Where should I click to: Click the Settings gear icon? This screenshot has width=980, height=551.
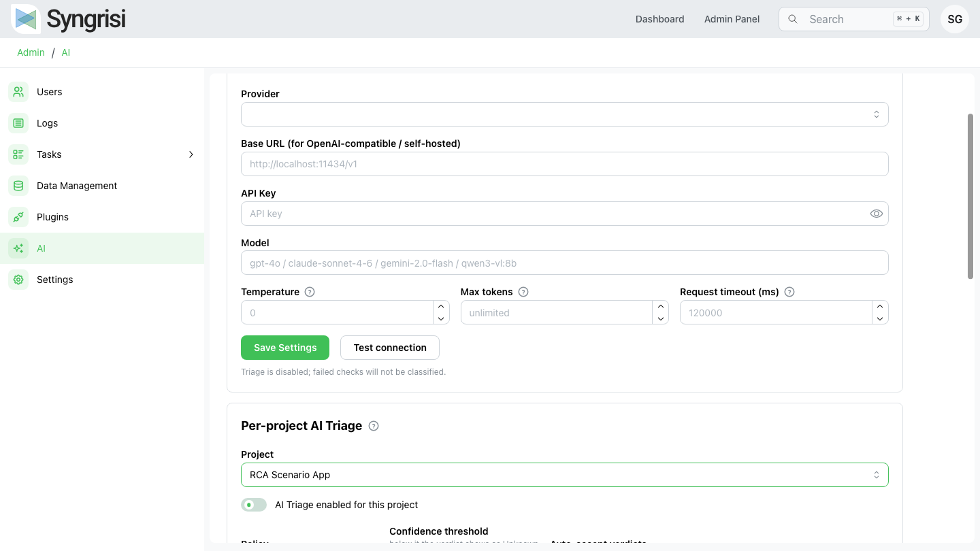point(18,280)
